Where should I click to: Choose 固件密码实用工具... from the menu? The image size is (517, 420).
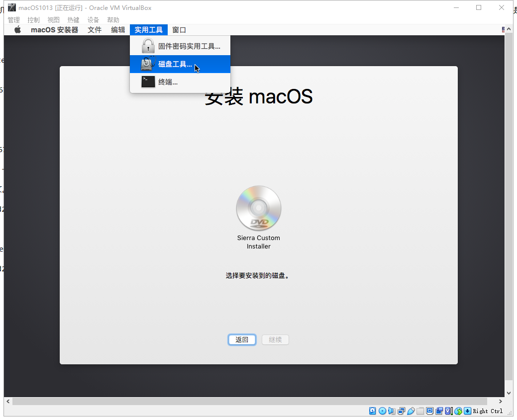(180, 46)
